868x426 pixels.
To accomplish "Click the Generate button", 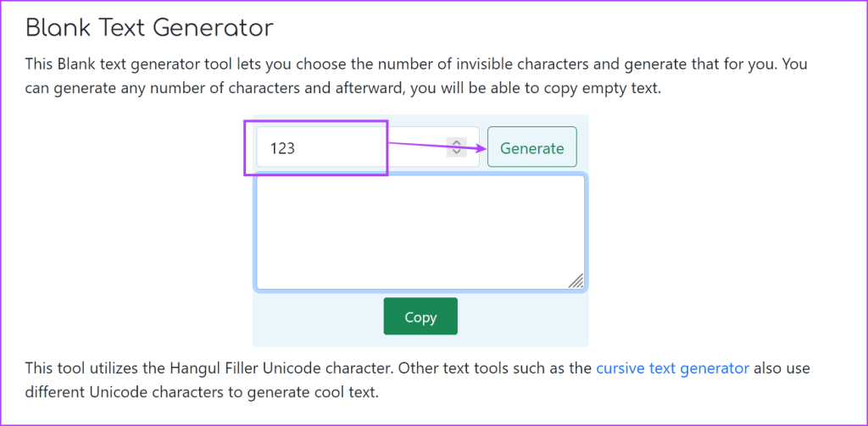I will point(531,148).
